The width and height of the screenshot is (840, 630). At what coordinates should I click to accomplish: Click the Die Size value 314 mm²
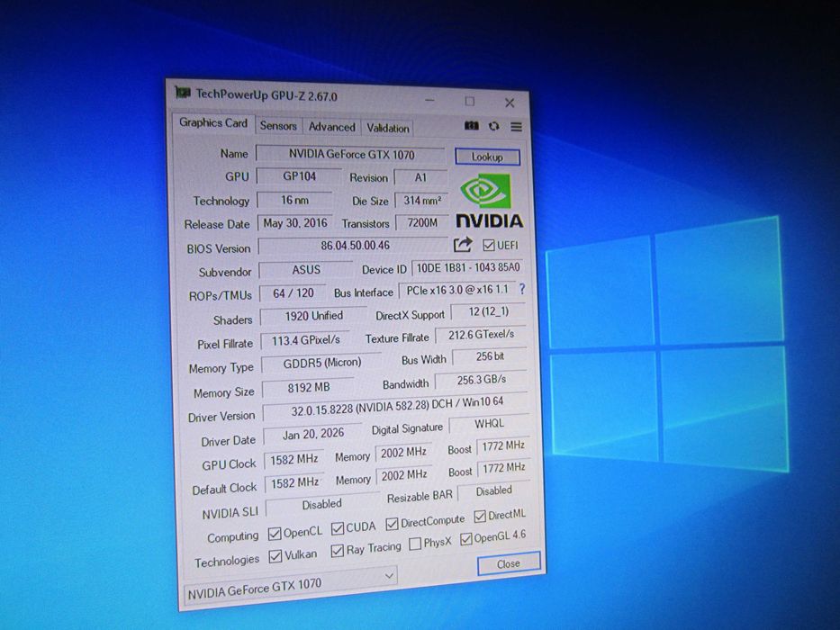coord(422,201)
